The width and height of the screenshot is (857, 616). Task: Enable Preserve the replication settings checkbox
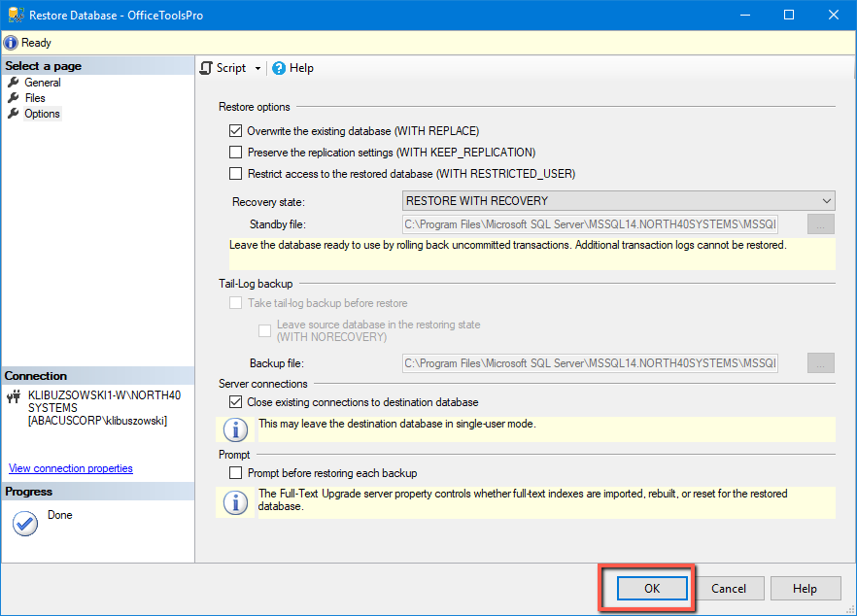(x=235, y=152)
